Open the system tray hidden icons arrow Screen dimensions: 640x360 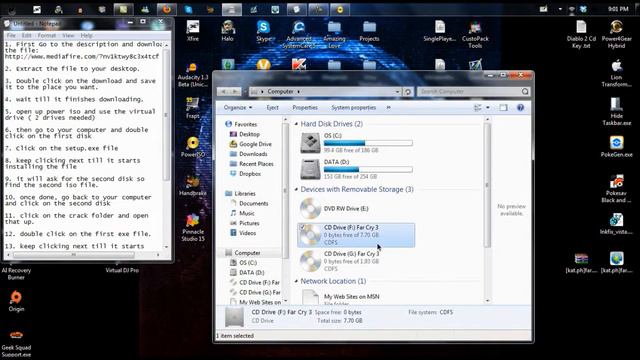pos(560,9)
